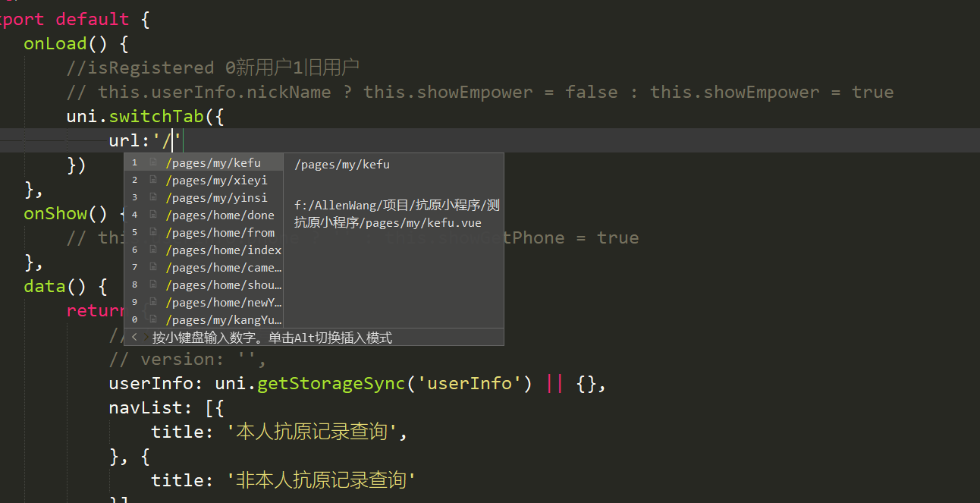Click file icon of /pages/my/yinsi row
The width and height of the screenshot is (980, 503).
[x=153, y=197]
